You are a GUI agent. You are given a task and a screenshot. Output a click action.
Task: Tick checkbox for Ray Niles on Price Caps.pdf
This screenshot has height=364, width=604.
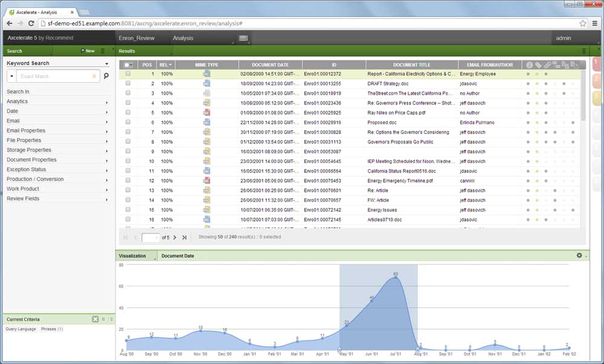[128, 113]
